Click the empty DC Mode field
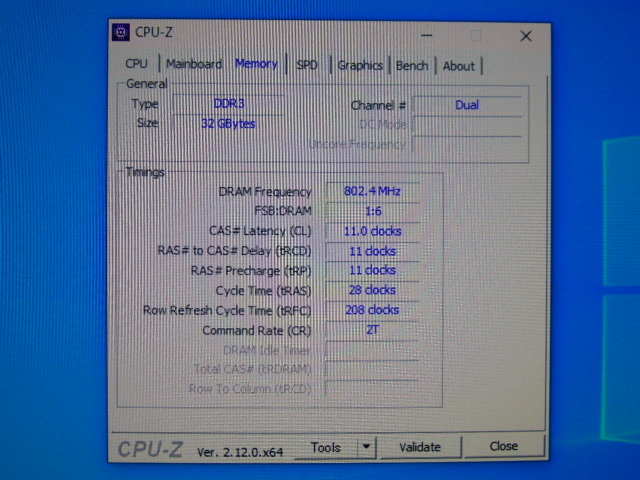Image resolution: width=640 pixels, height=480 pixels. click(467, 125)
